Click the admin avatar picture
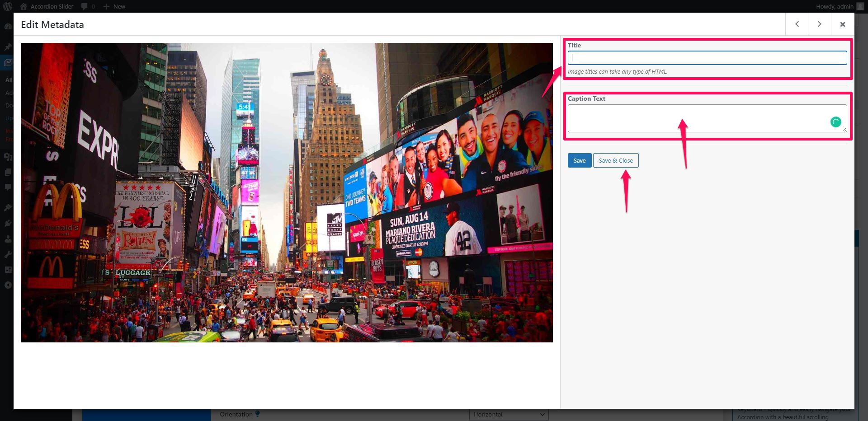This screenshot has width=868, height=421. point(859,6)
